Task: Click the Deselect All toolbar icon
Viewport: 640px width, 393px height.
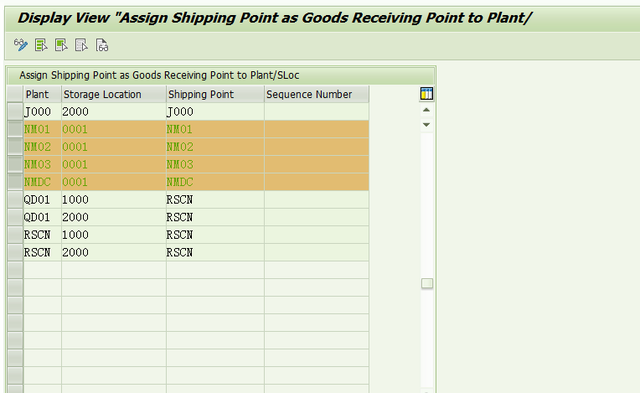Action: click(81, 45)
